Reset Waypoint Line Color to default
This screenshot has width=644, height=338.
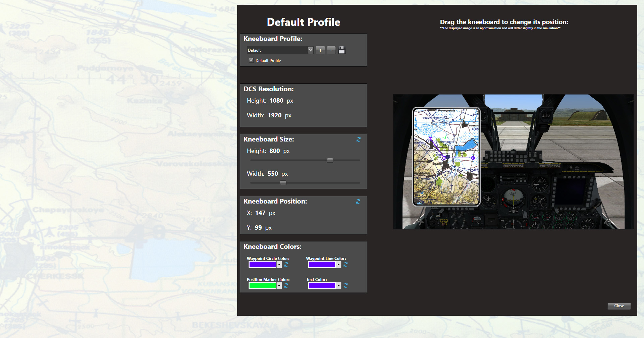point(346,265)
